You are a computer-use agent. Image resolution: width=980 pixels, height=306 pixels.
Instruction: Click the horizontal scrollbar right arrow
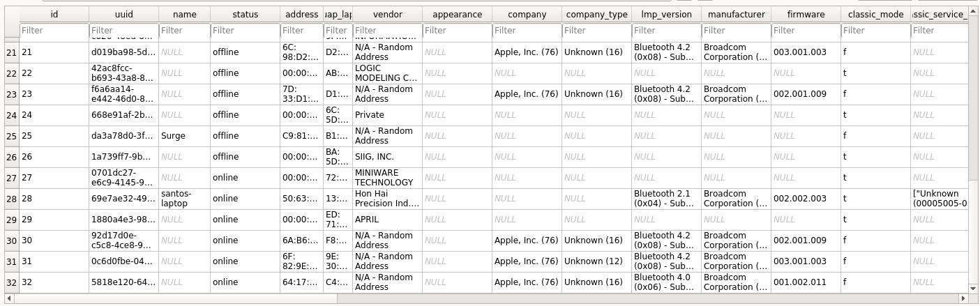click(x=965, y=298)
